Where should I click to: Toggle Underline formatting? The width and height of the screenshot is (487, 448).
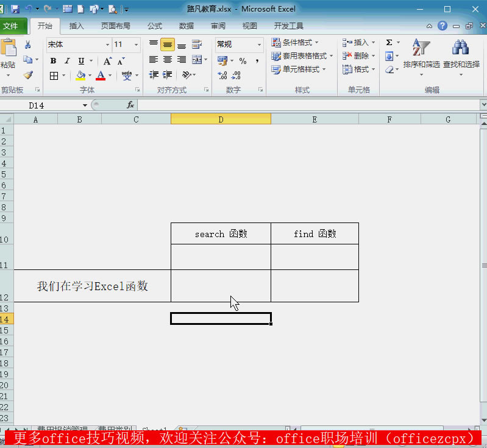coord(81,60)
